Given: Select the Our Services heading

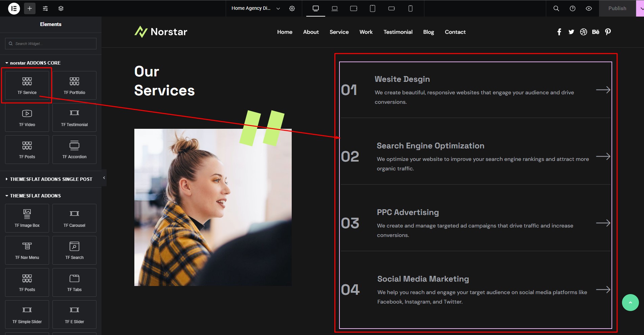Looking at the screenshot, I should pos(164,81).
